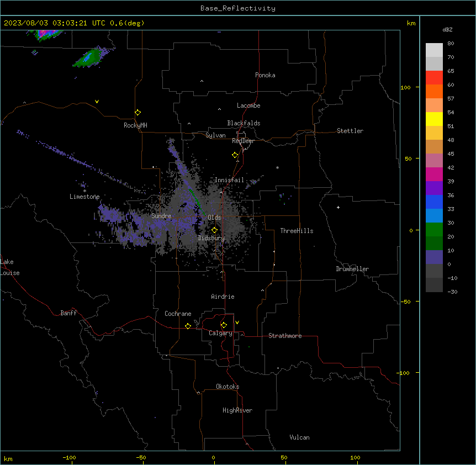This screenshot has width=476, height=465.
Task: Click the 100 tick on the right axis
Action: 405,87
